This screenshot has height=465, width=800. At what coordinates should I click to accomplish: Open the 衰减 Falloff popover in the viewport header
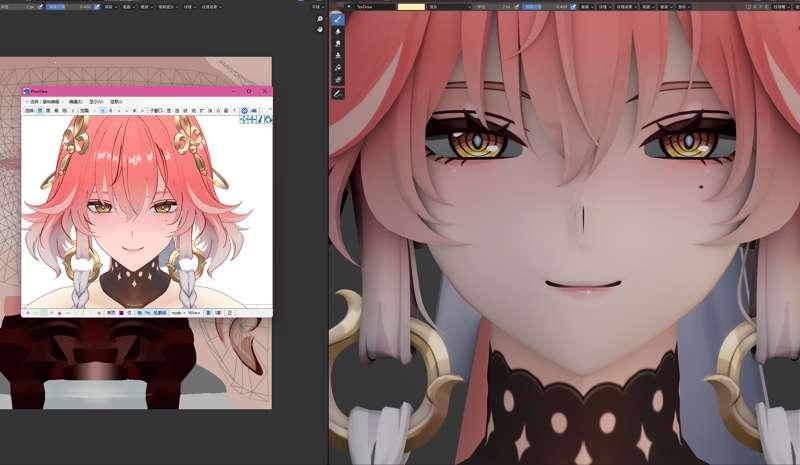tap(666, 7)
